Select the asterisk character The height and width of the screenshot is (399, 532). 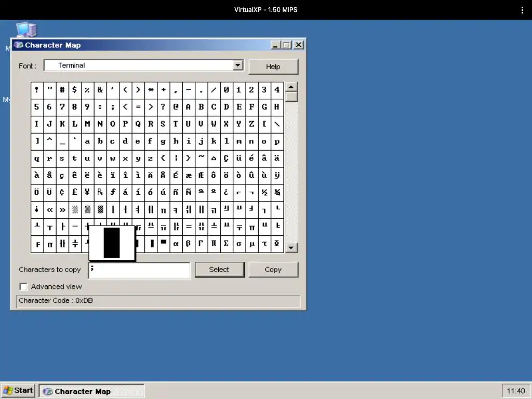[151, 90]
